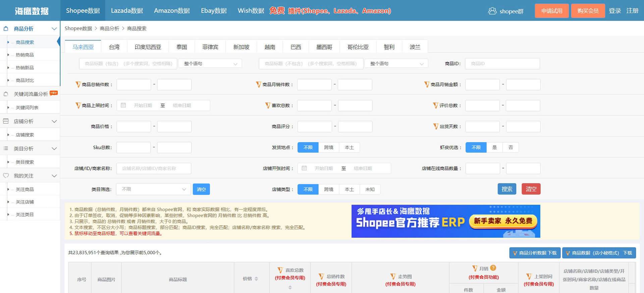Select 跨境 for 发货地点 option
This screenshot has width=644, height=293.
coord(328,147)
